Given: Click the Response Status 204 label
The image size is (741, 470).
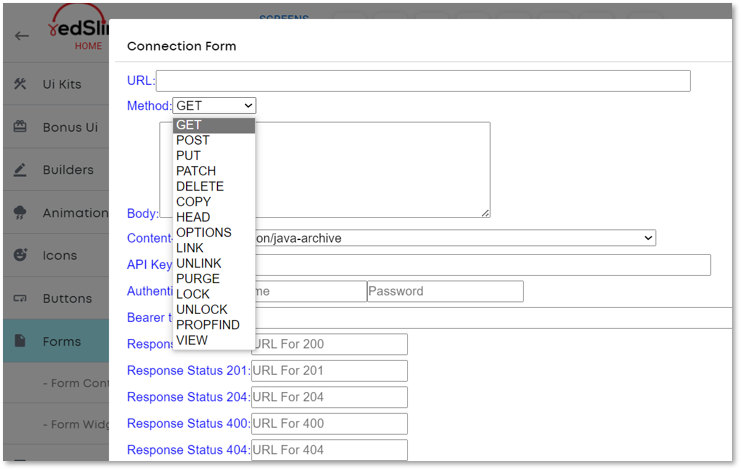Looking at the screenshot, I should click(x=189, y=397).
